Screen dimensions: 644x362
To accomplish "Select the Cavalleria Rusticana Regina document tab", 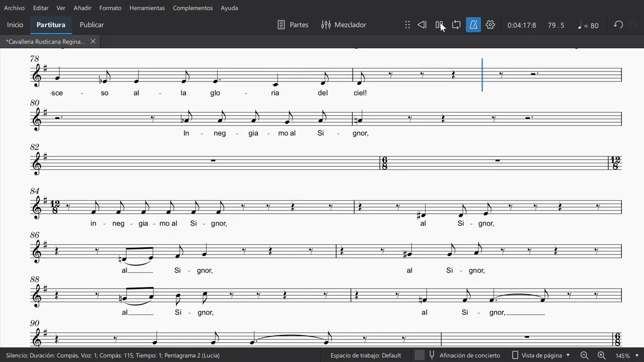I will click(46, 42).
